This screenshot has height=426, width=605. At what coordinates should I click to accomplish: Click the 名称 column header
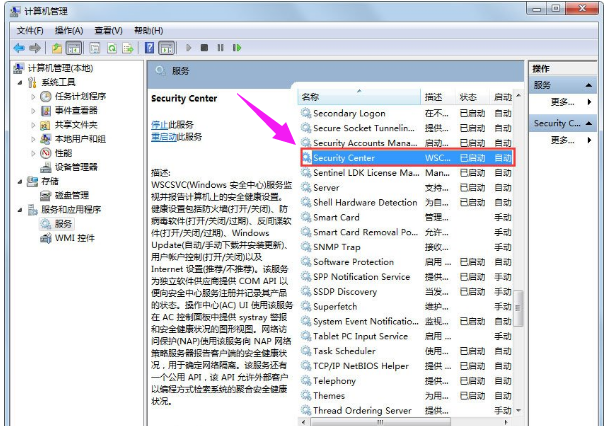pos(311,98)
